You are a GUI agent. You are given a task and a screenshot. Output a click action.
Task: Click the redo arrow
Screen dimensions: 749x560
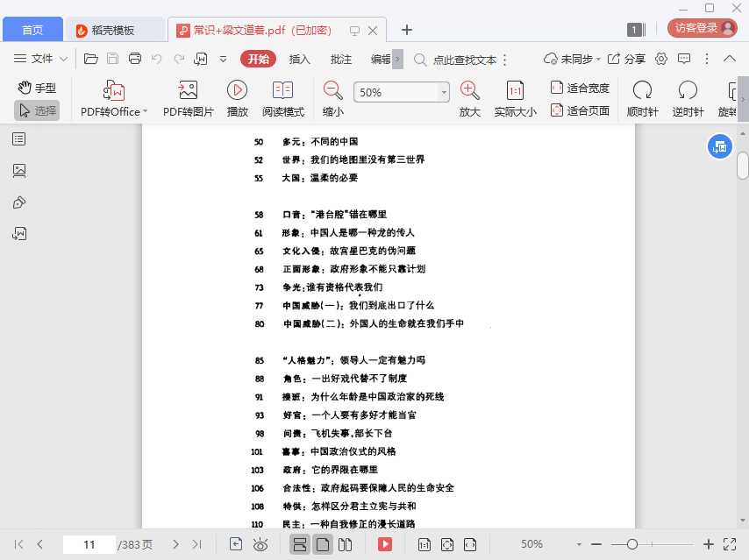[x=179, y=59]
